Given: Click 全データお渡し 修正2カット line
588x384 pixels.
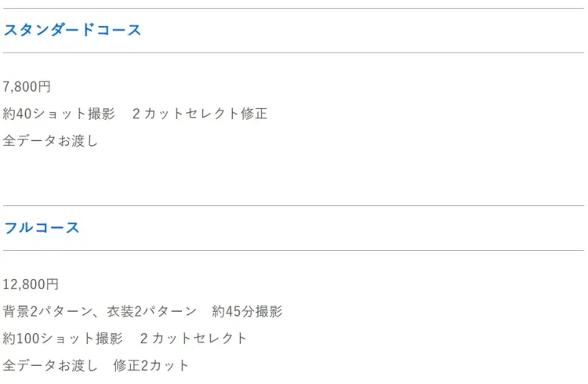Looking at the screenshot, I should [96, 365].
